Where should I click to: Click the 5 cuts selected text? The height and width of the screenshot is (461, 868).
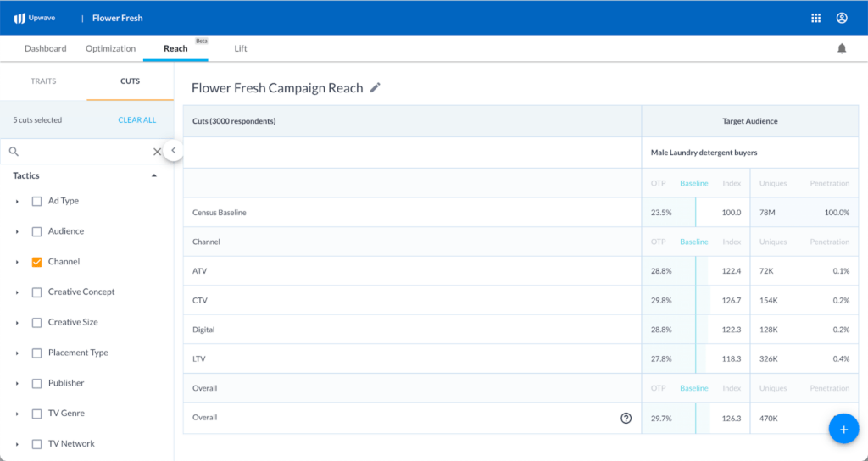pos(37,120)
